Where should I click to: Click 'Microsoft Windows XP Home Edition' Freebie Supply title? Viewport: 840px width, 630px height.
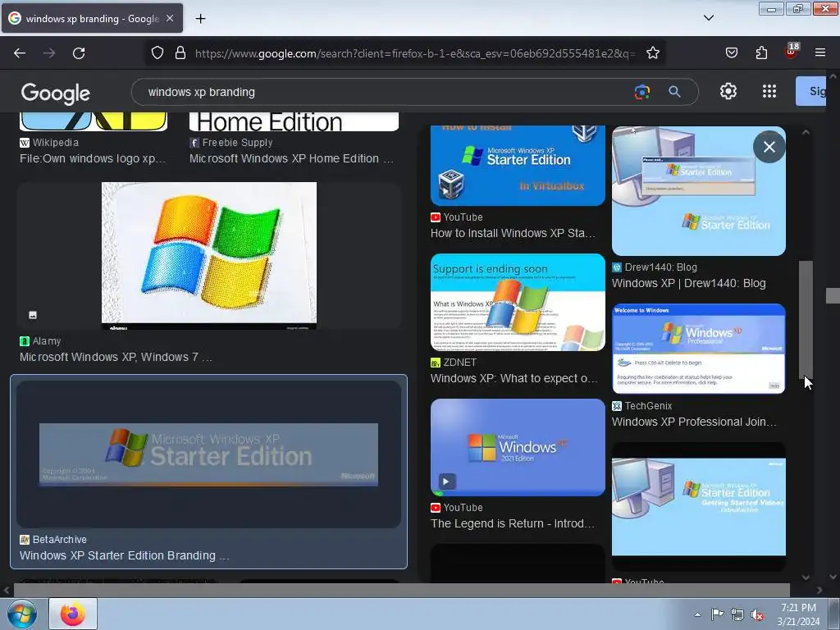291,158
